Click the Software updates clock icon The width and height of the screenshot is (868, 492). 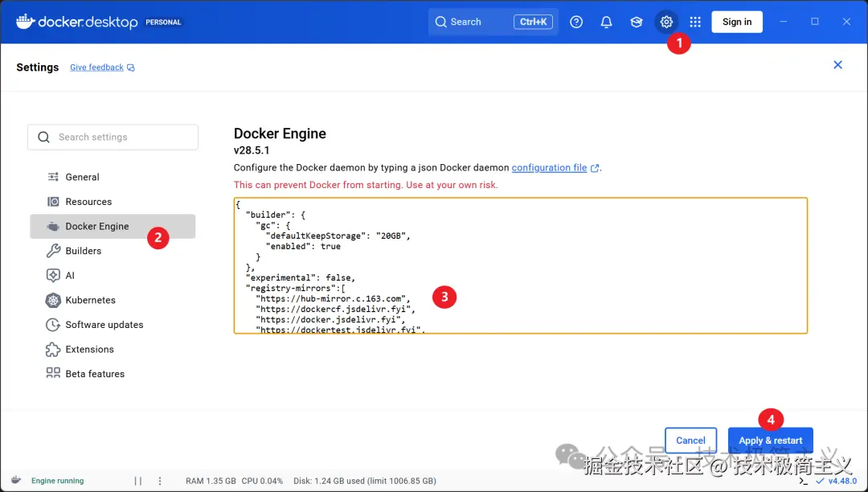pyautogui.click(x=53, y=324)
